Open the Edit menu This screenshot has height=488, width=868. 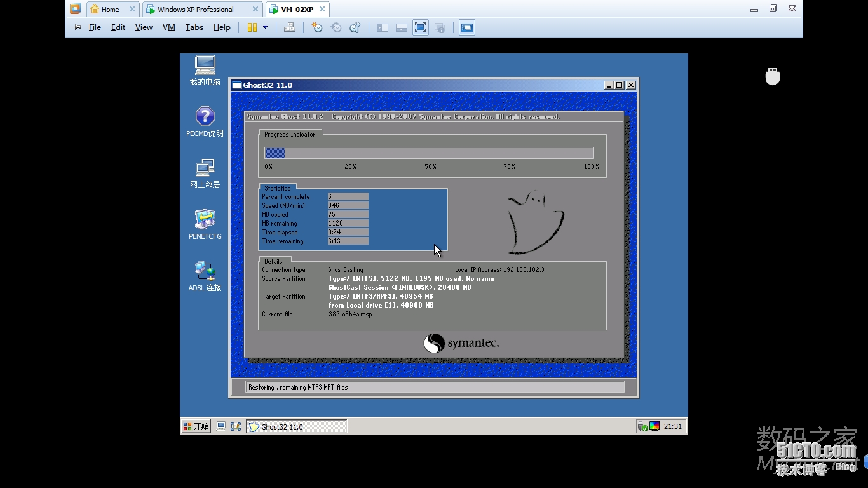118,27
